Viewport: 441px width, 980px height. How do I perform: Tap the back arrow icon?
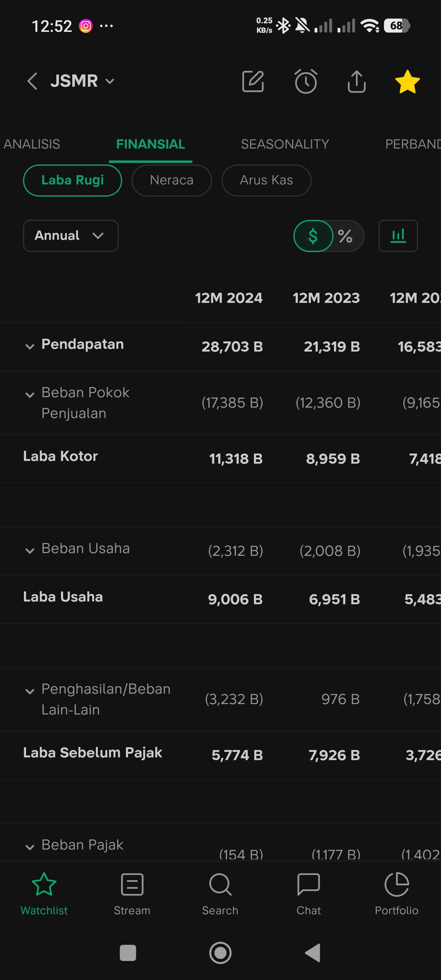click(x=32, y=81)
